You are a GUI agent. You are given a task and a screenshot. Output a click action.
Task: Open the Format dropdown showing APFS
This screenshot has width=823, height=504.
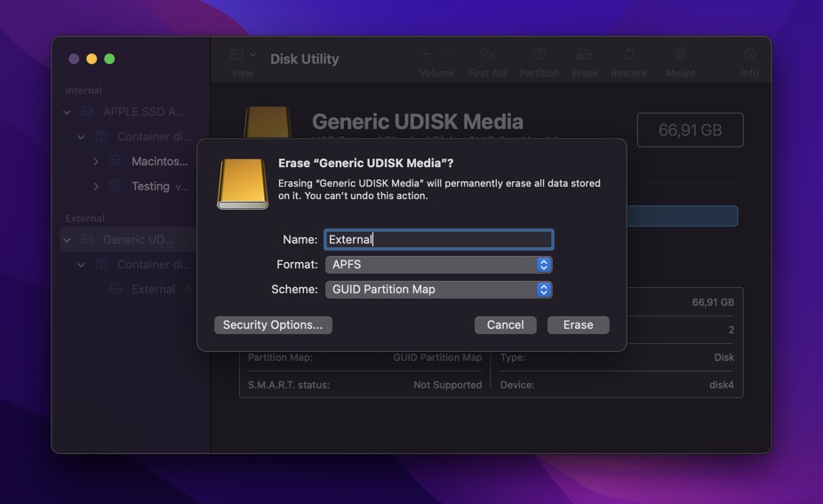(x=439, y=265)
